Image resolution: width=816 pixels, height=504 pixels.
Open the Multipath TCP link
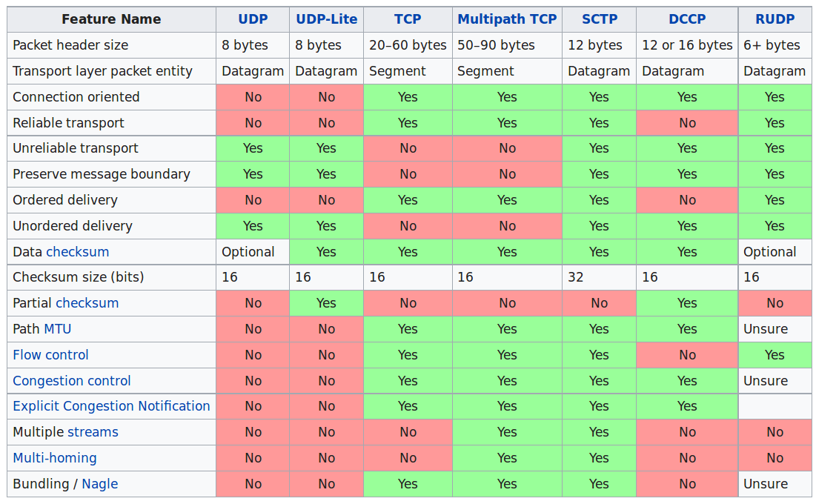click(x=507, y=19)
